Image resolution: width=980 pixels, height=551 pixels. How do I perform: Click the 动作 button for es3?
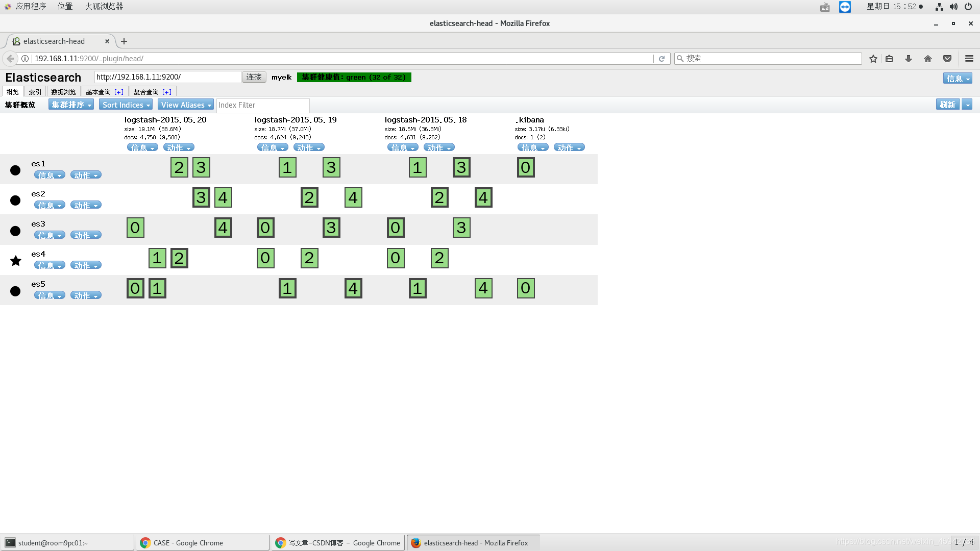click(84, 235)
